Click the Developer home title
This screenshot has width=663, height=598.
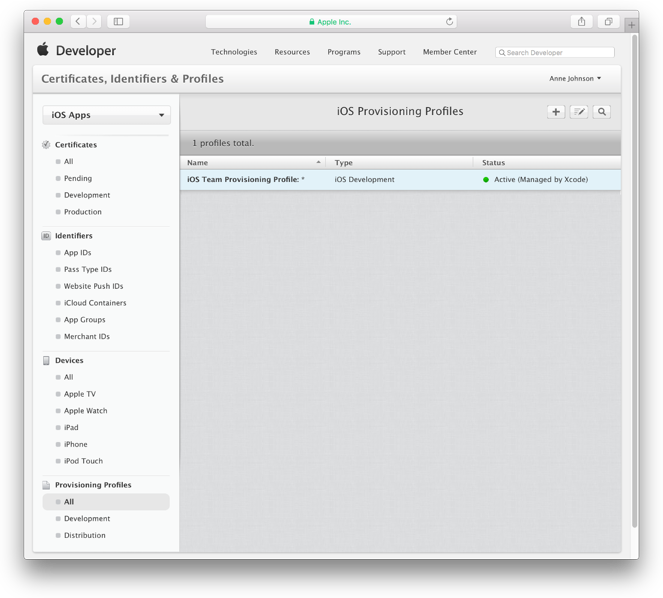[x=86, y=51]
